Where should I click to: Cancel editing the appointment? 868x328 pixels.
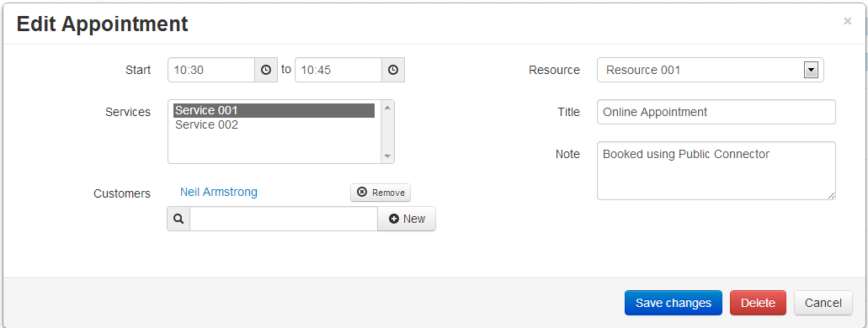(x=823, y=303)
